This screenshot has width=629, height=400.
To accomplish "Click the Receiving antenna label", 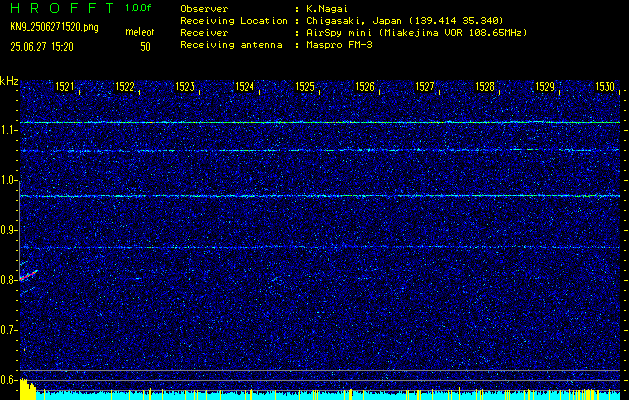I will pos(231,45).
